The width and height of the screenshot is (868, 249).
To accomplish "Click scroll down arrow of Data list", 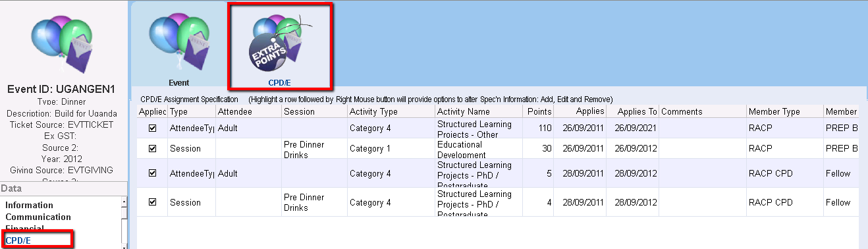I will point(124,245).
